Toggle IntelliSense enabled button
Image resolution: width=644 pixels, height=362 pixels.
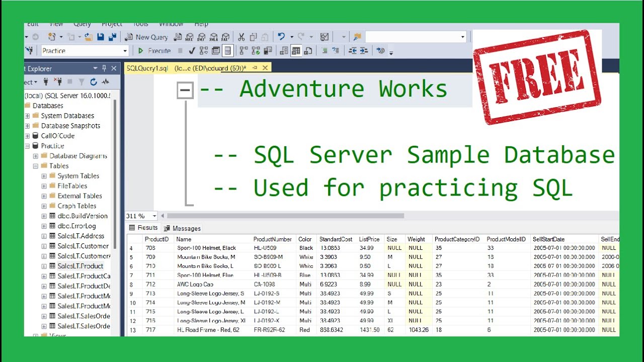[228, 51]
